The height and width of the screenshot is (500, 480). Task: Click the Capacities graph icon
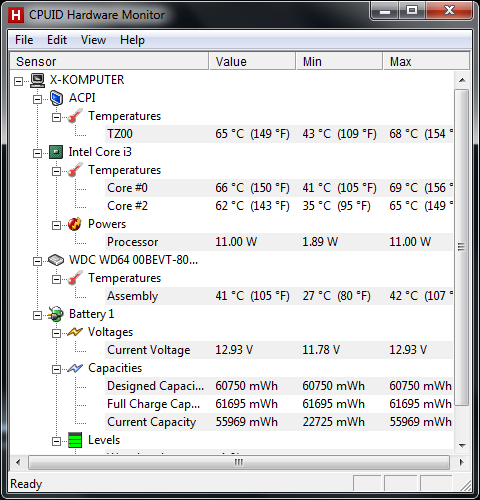(75, 368)
